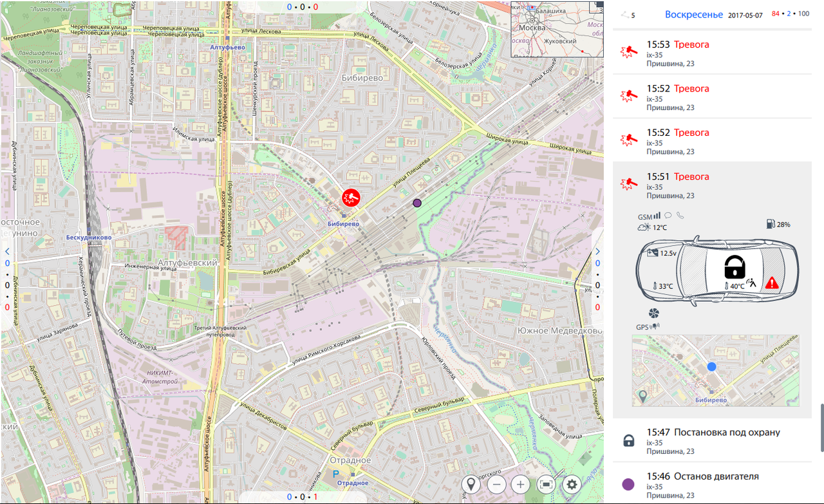The height and width of the screenshot is (504, 824).
Task: Fit the map to screen with the frame button
Action: [x=546, y=484]
